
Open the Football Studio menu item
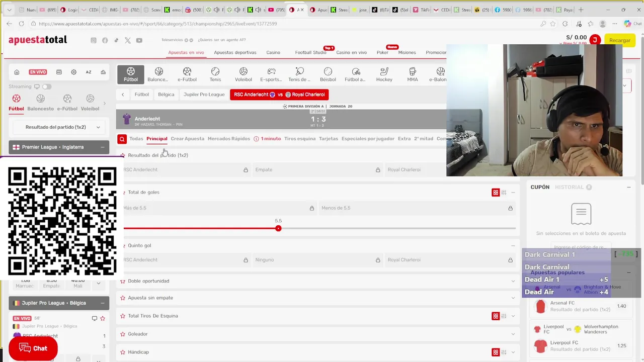click(310, 52)
